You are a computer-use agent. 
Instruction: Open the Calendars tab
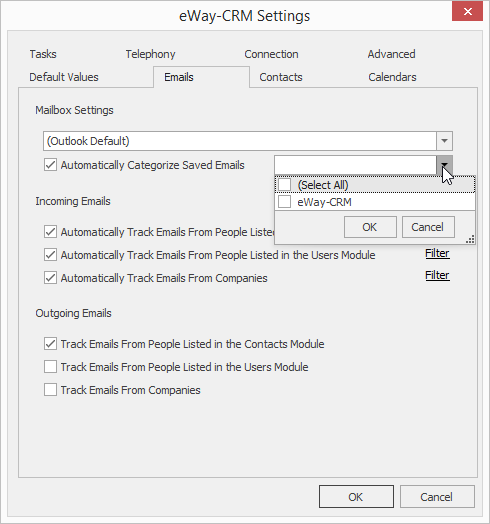pyautogui.click(x=392, y=77)
